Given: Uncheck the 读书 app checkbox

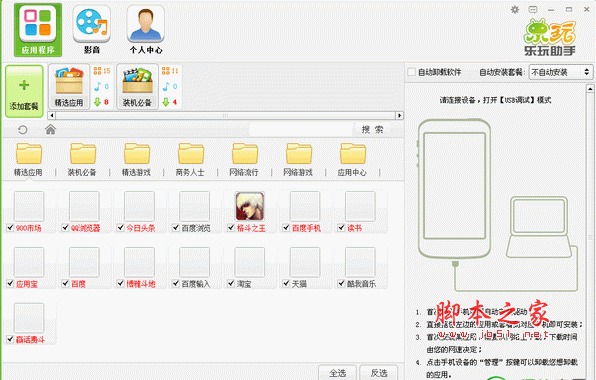Looking at the screenshot, I should click(341, 227).
